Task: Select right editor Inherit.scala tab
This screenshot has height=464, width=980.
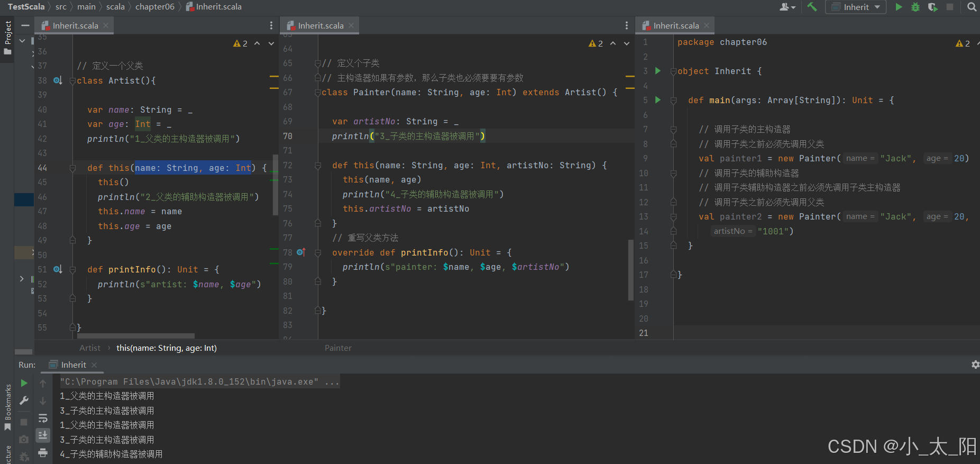Action: coord(676,25)
